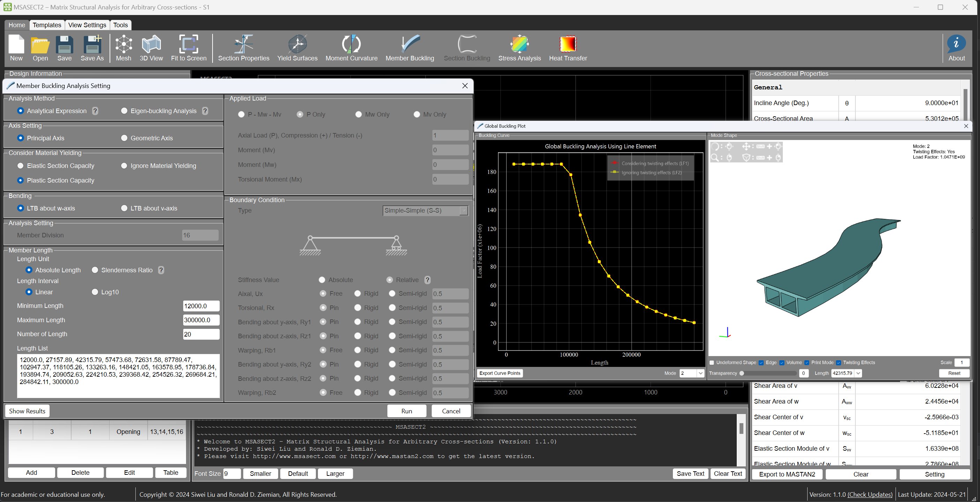The width and height of the screenshot is (980, 502).
Task: Switch to the Tools tab
Action: coord(120,25)
